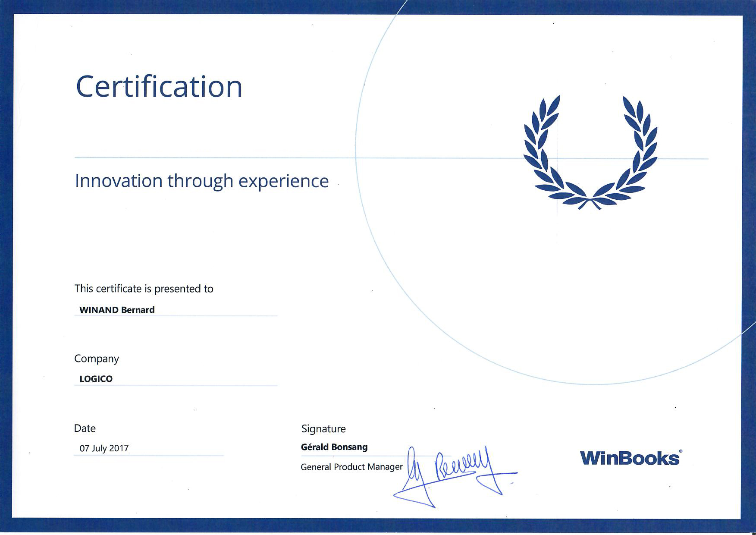
Task: Select the General Product Manager title text
Action: [351, 467]
